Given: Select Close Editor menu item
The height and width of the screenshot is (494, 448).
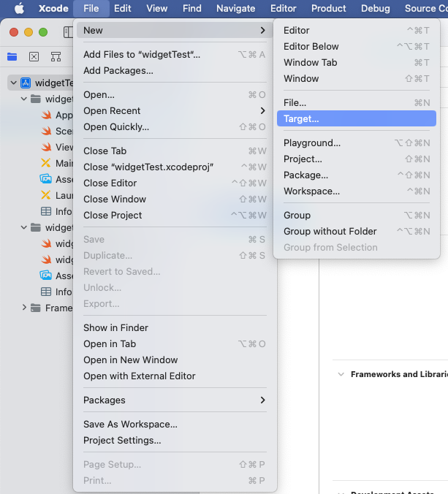Looking at the screenshot, I should (x=175, y=183).
